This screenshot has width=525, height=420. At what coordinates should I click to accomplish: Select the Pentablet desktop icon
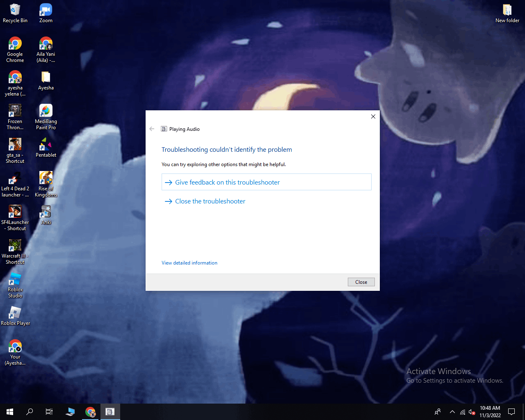46,148
